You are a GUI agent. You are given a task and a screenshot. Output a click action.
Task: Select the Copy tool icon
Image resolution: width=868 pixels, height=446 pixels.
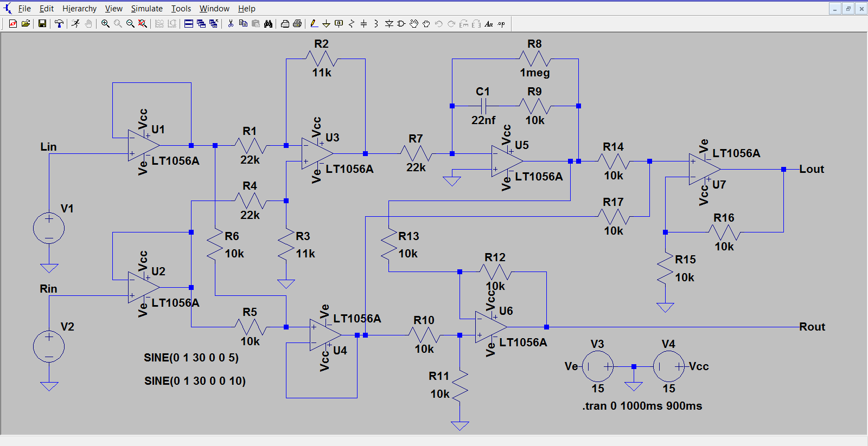coord(243,24)
